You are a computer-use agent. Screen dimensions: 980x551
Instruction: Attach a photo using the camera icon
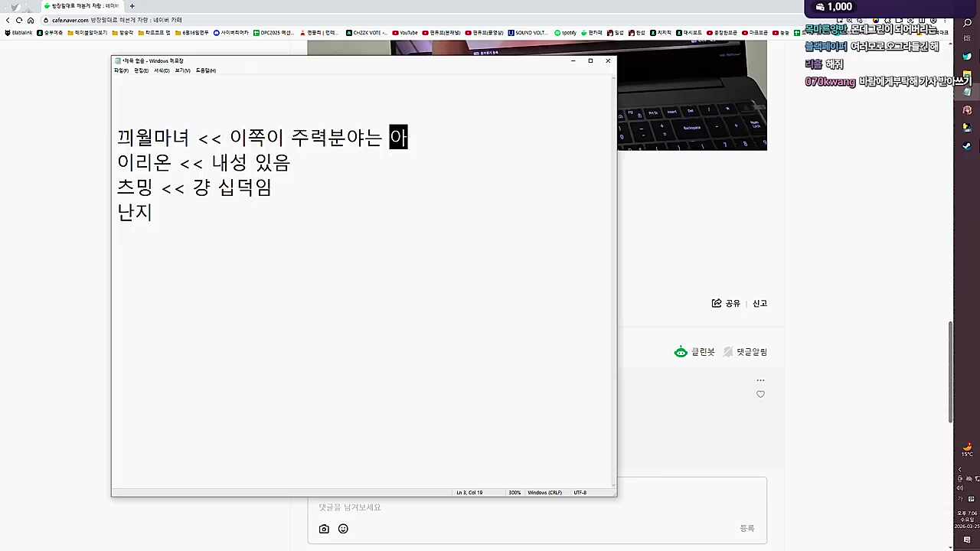324,529
